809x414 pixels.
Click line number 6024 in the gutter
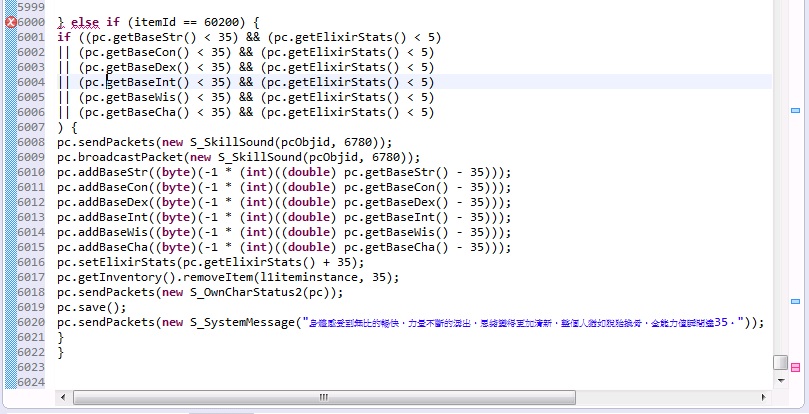point(31,382)
